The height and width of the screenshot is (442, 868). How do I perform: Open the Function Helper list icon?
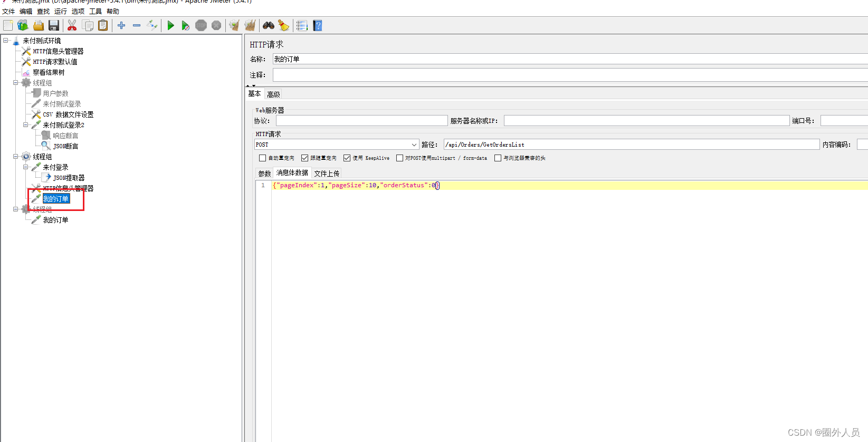click(x=302, y=25)
